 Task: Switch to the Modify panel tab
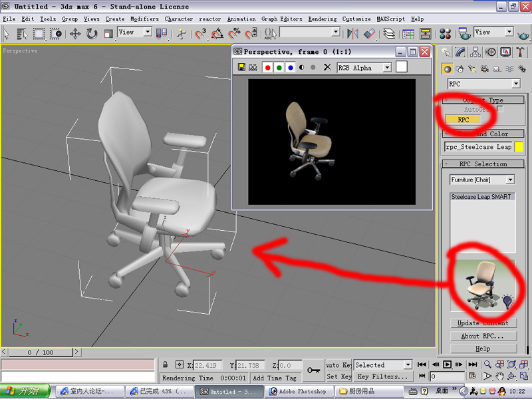tap(460, 52)
